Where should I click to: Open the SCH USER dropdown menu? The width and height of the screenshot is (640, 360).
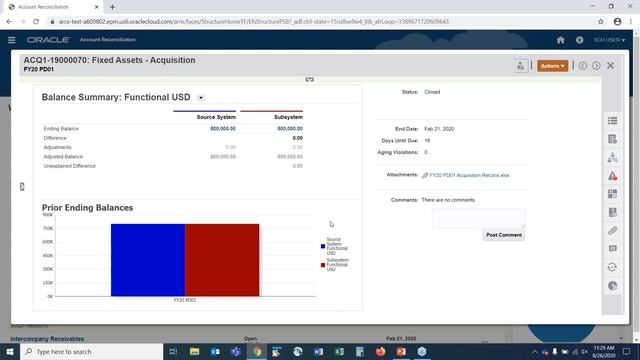[x=609, y=40]
